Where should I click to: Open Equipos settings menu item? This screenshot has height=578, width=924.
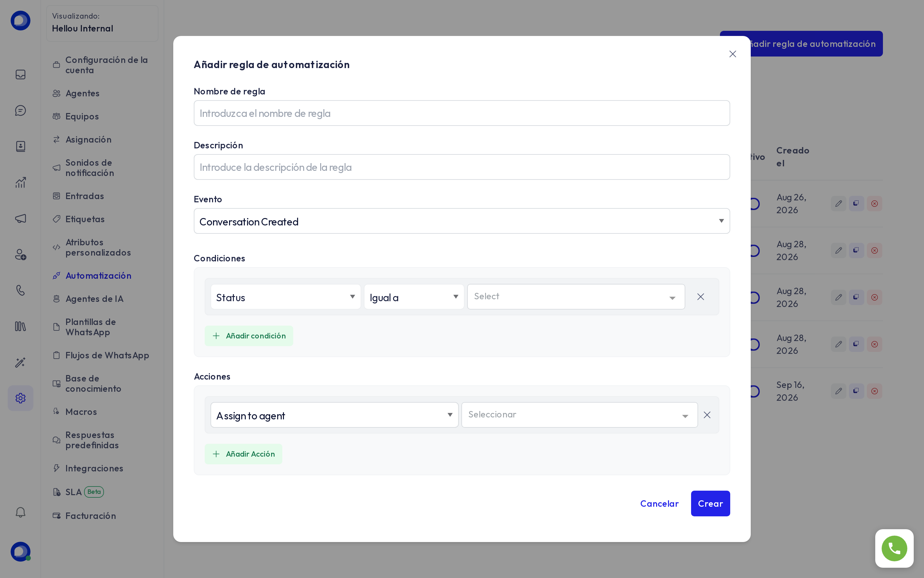(x=82, y=116)
